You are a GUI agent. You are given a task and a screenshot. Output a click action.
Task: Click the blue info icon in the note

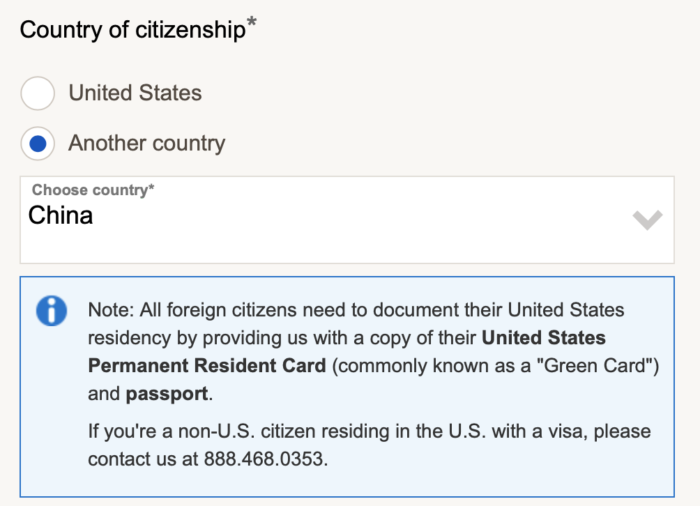pyautogui.click(x=52, y=311)
